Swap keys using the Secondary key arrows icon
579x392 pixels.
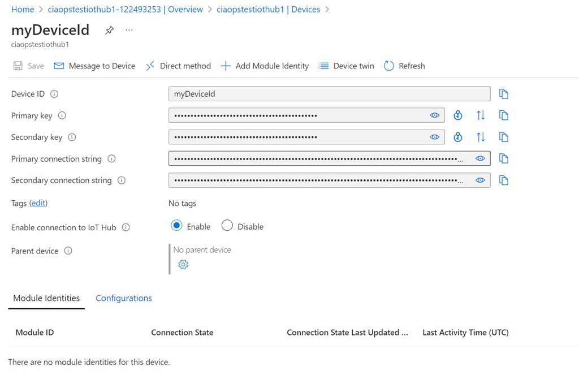[x=481, y=137]
